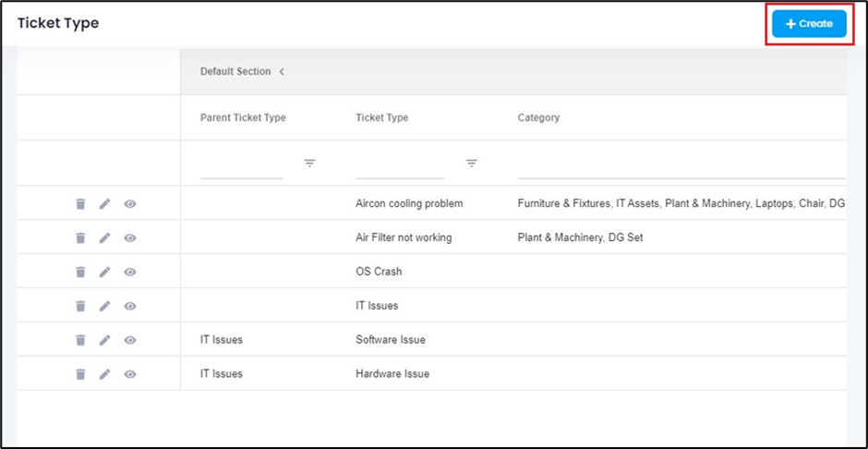This screenshot has width=868, height=449.
Task: Delete the Hardware Issue row
Action: 80,374
